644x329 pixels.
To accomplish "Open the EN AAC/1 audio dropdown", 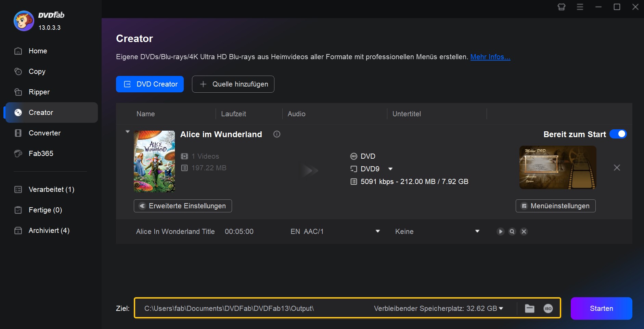I will point(378,232).
